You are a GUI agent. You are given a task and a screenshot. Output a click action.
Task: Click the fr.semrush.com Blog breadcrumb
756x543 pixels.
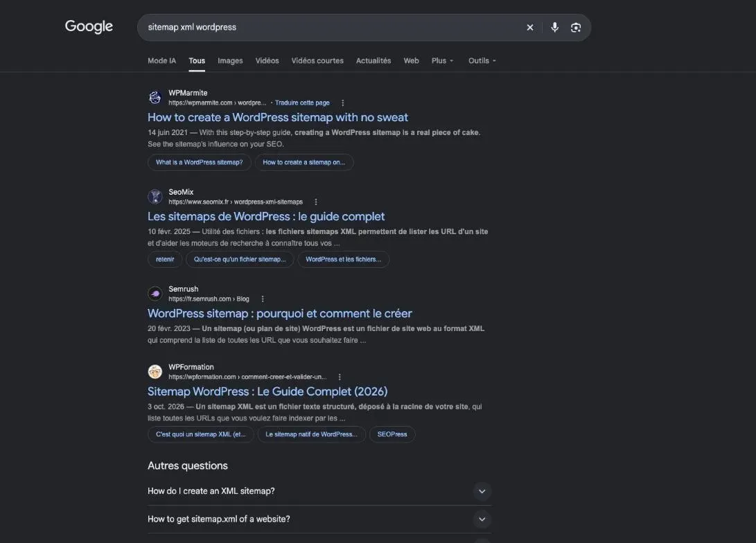point(209,299)
